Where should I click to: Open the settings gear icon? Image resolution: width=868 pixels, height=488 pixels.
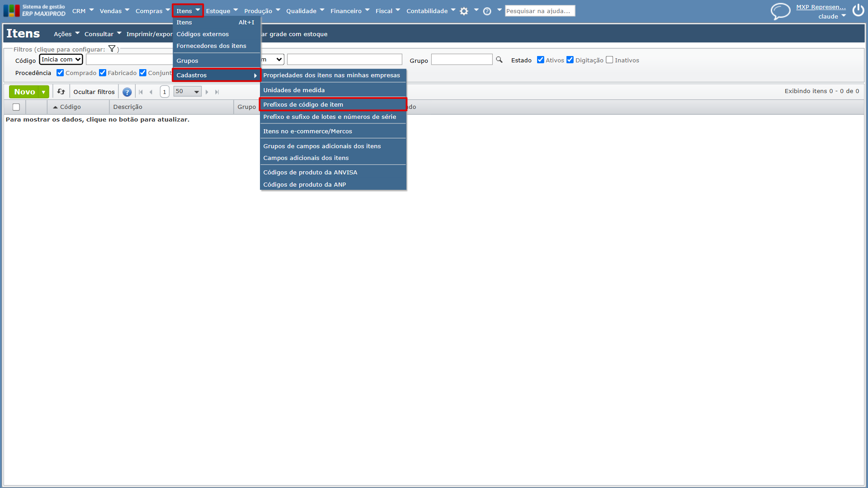464,11
